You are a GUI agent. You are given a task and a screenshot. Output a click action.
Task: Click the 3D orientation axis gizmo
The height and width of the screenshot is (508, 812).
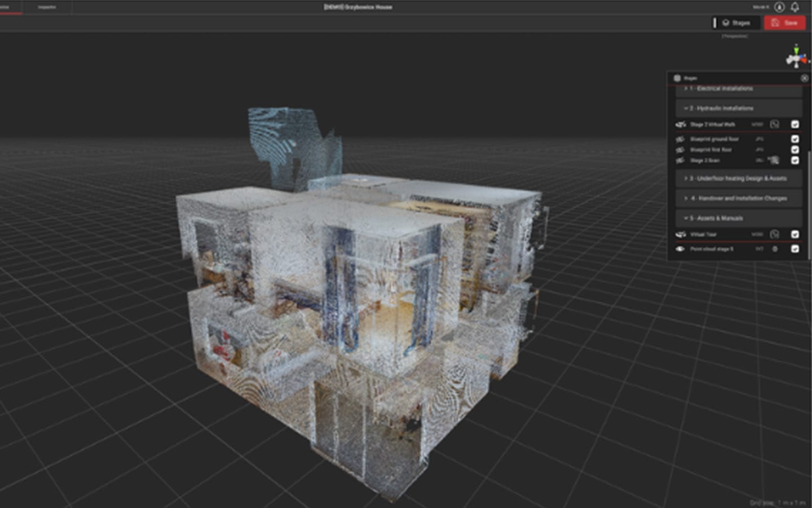[x=797, y=56]
